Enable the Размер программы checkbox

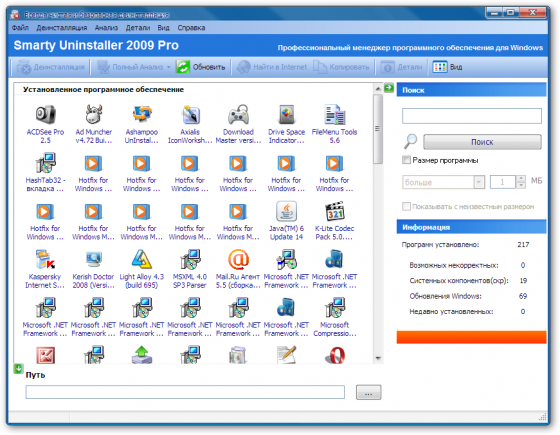[x=406, y=160]
